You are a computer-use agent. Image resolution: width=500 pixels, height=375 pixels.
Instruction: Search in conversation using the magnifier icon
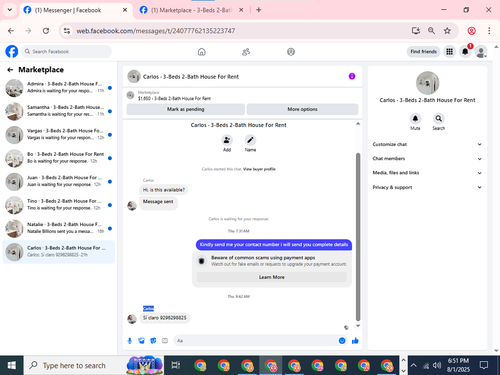click(439, 118)
